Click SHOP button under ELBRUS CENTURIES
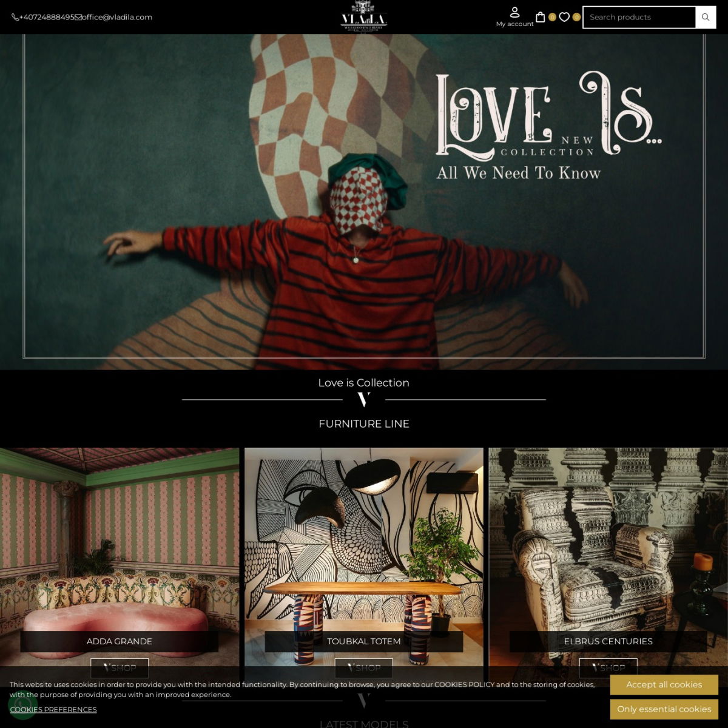The image size is (728, 728). (608, 668)
